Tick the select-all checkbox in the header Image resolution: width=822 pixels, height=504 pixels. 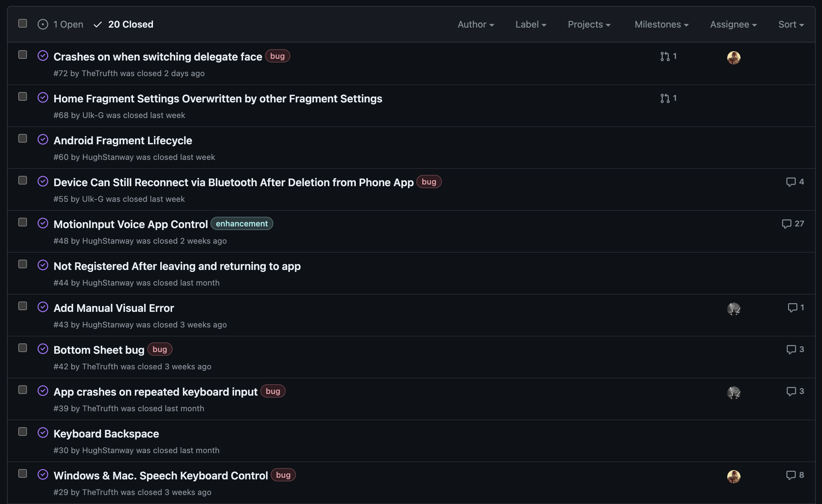point(23,23)
